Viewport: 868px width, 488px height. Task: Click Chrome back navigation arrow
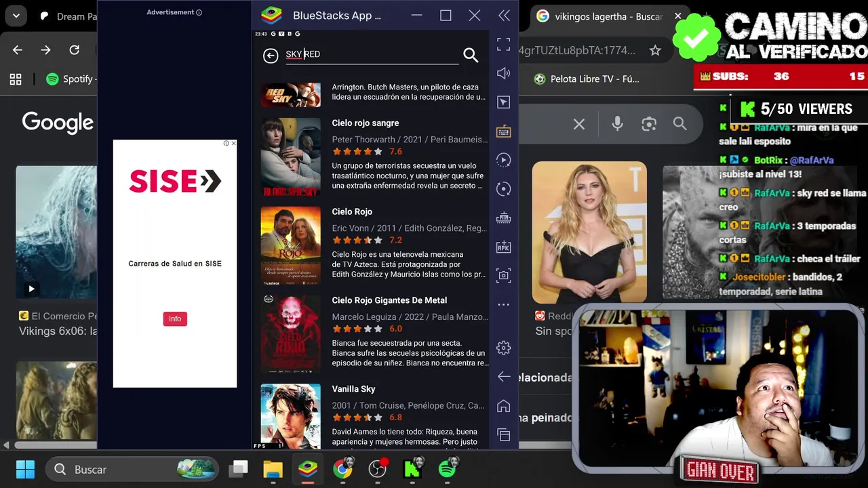(x=18, y=50)
